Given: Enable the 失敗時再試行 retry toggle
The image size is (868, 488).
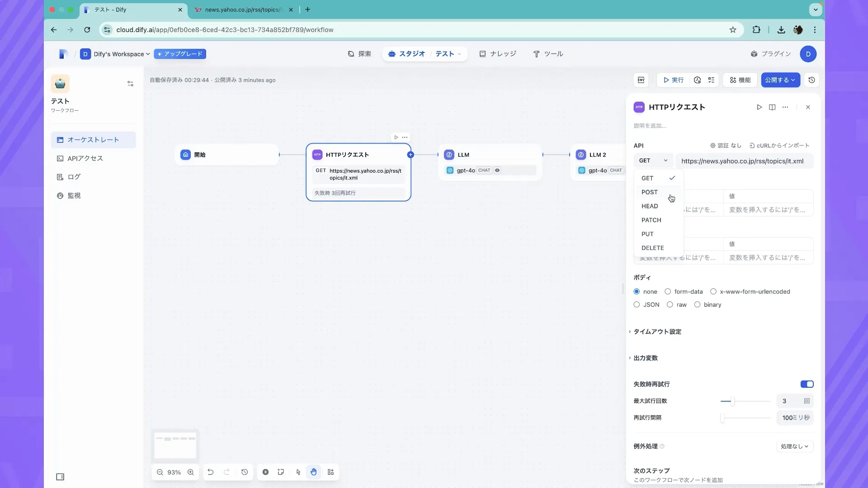Looking at the screenshot, I should (x=807, y=384).
